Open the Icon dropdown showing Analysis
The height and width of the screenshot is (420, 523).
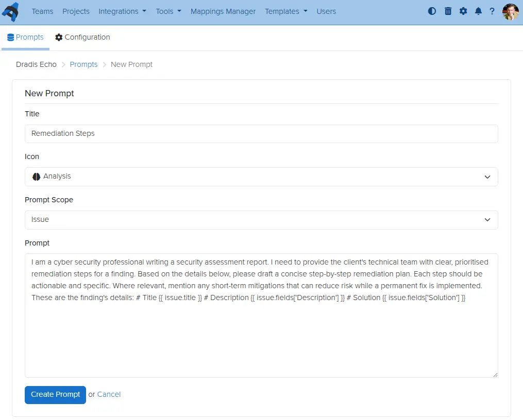(x=261, y=177)
